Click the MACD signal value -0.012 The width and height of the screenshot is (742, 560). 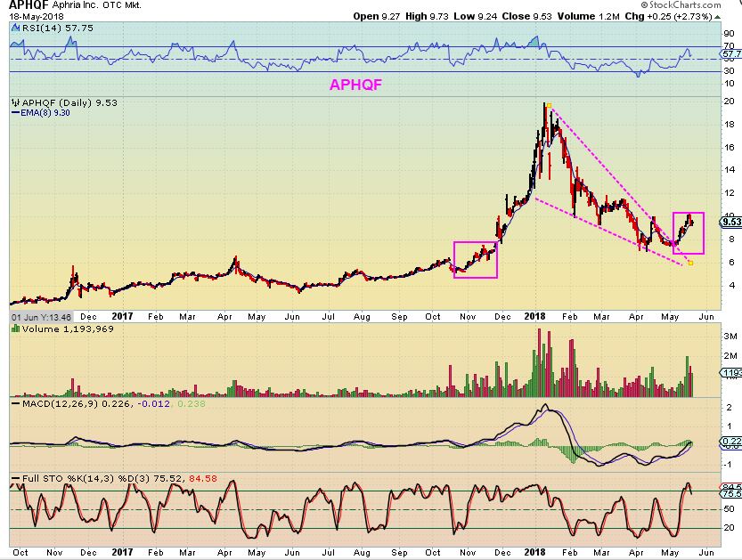(153, 404)
